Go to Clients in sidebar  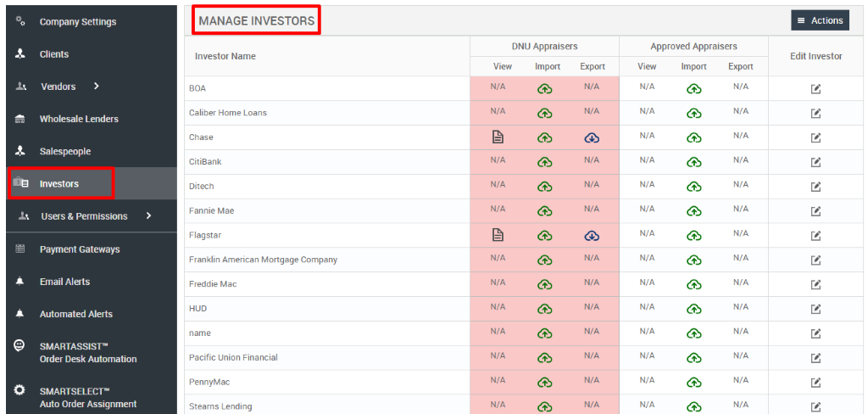click(x=54, y=54)
